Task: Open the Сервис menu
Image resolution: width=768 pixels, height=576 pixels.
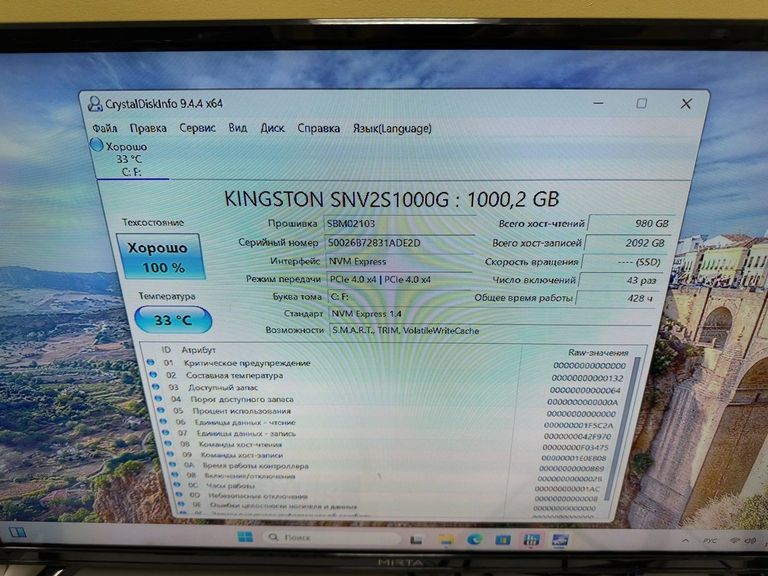Action: click(x=197, y=128)
